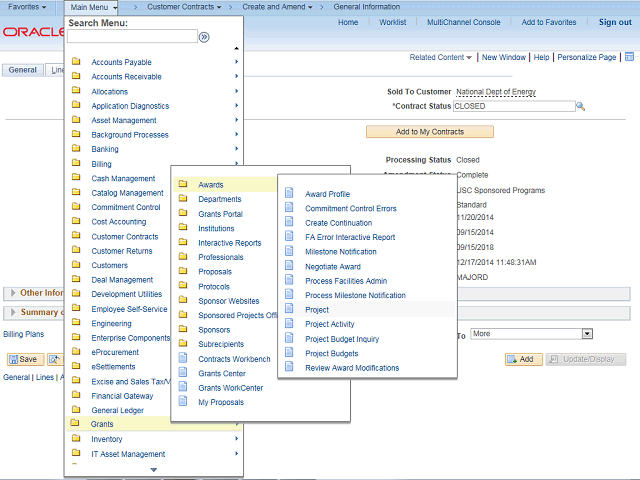Click the Sponsors folder icon
This screenshot has height=480, width=640.
click(x=183, y=329)
